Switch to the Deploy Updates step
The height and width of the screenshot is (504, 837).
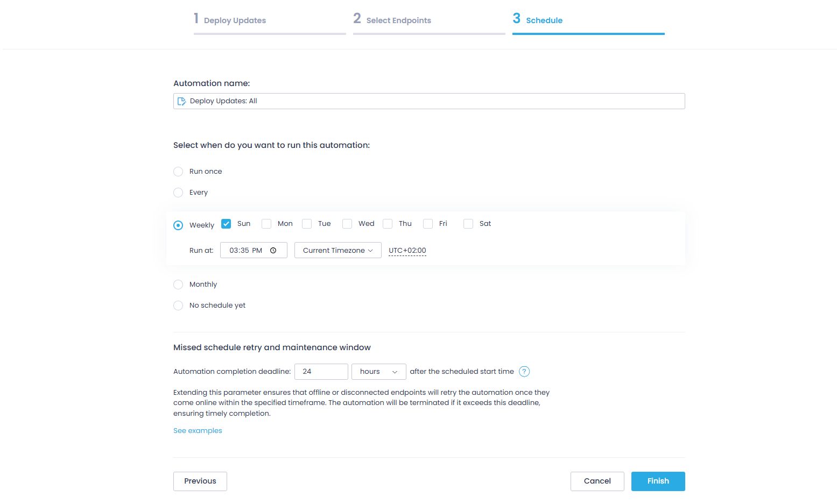point(230,20)
